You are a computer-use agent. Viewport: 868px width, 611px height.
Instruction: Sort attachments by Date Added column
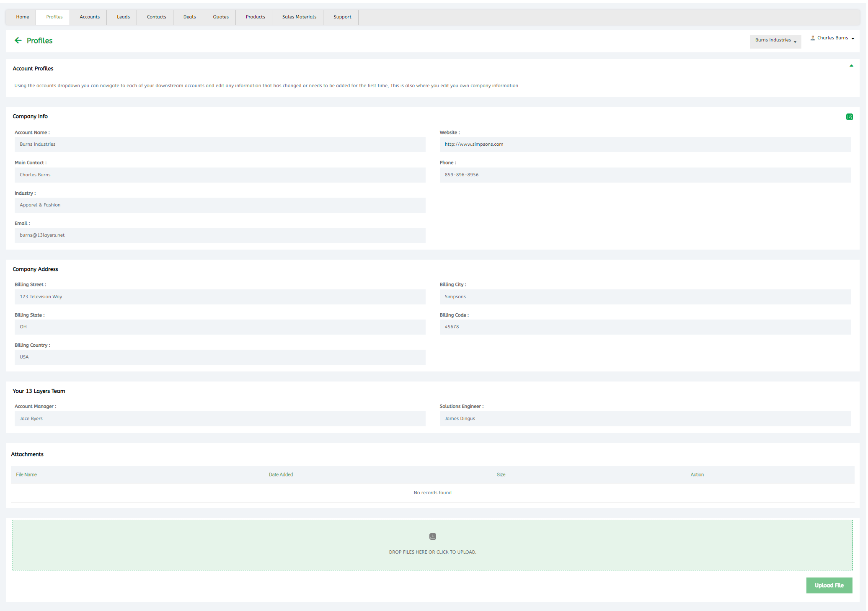tap(281, 475)
